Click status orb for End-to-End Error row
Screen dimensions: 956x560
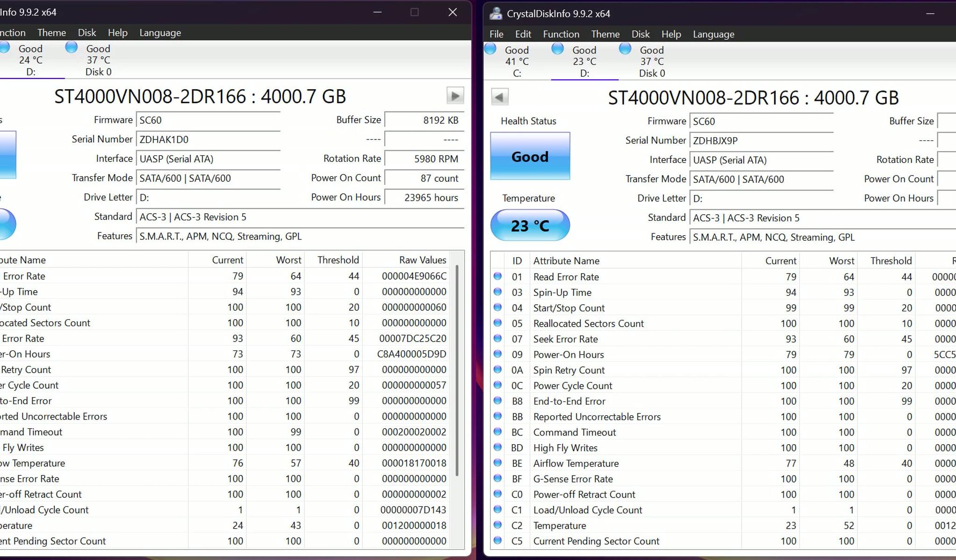point(498,400)
